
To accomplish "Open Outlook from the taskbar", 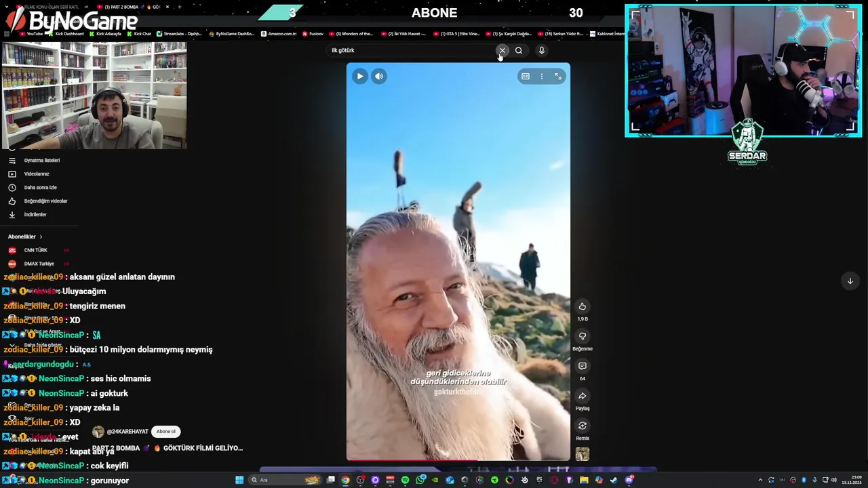I will [450, 480].
